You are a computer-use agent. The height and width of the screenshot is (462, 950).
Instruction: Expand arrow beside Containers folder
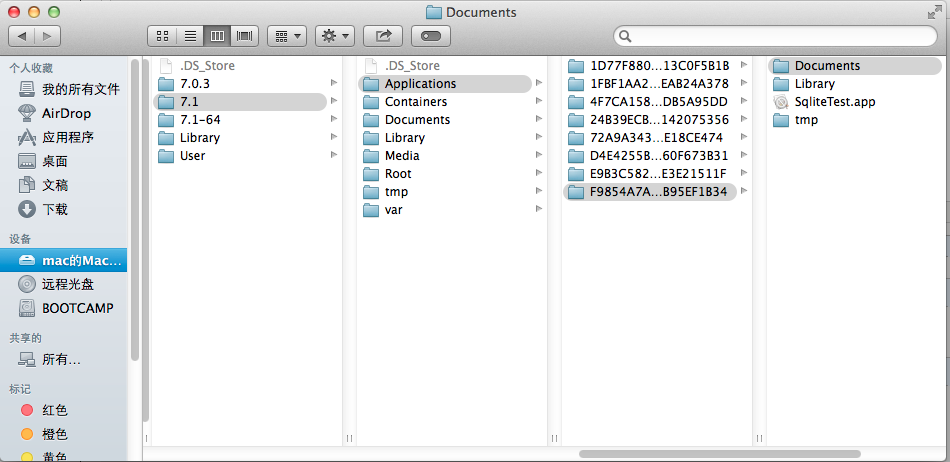539,101
